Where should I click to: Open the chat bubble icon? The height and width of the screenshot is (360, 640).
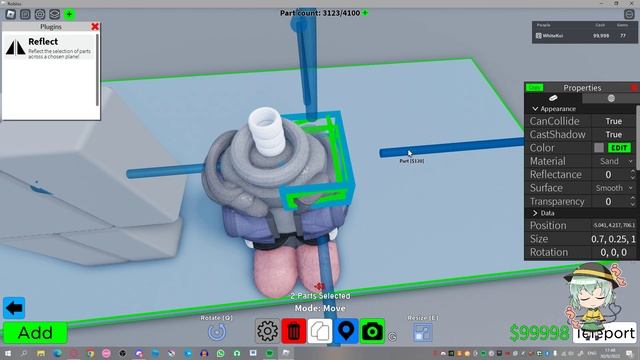(25, 14)
